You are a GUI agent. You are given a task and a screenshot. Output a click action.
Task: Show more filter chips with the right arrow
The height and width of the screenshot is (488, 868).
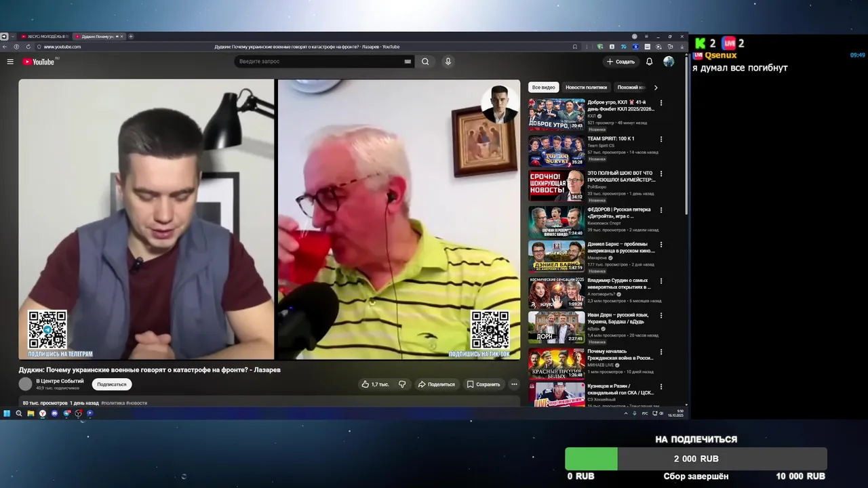point(656,87)
